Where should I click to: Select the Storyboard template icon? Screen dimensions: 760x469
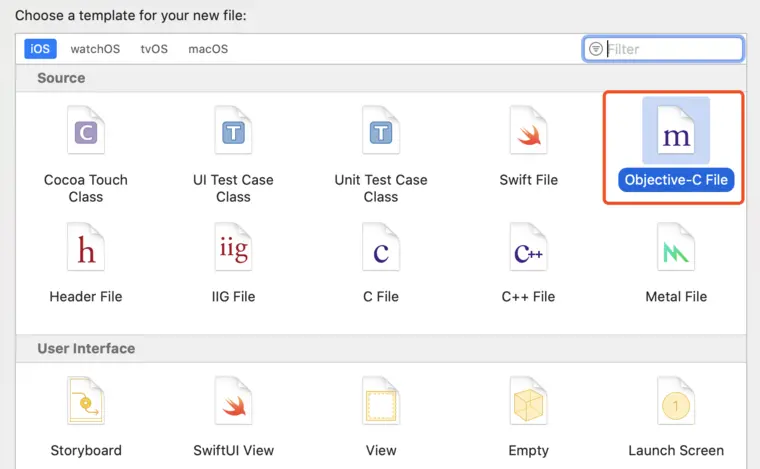(86, 402)
